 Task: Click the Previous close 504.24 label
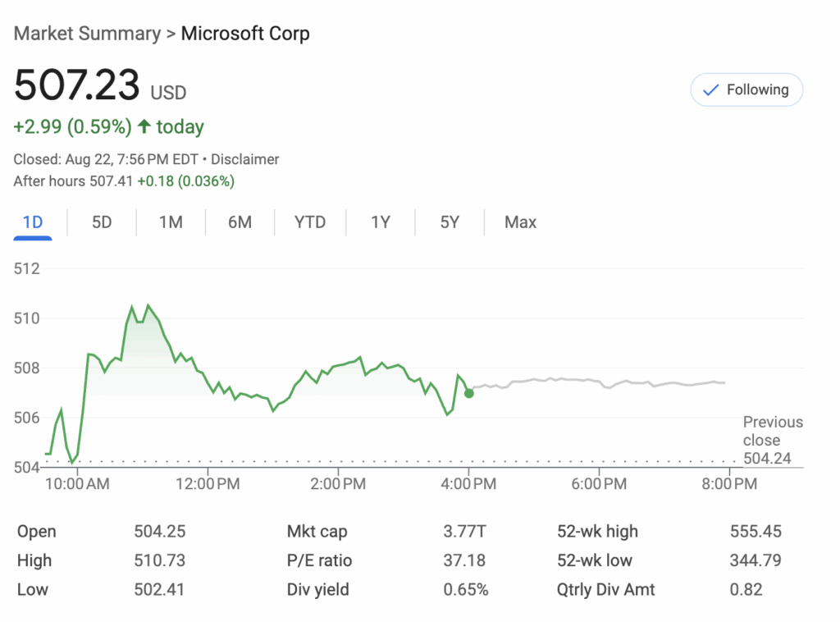click(773, 441)
